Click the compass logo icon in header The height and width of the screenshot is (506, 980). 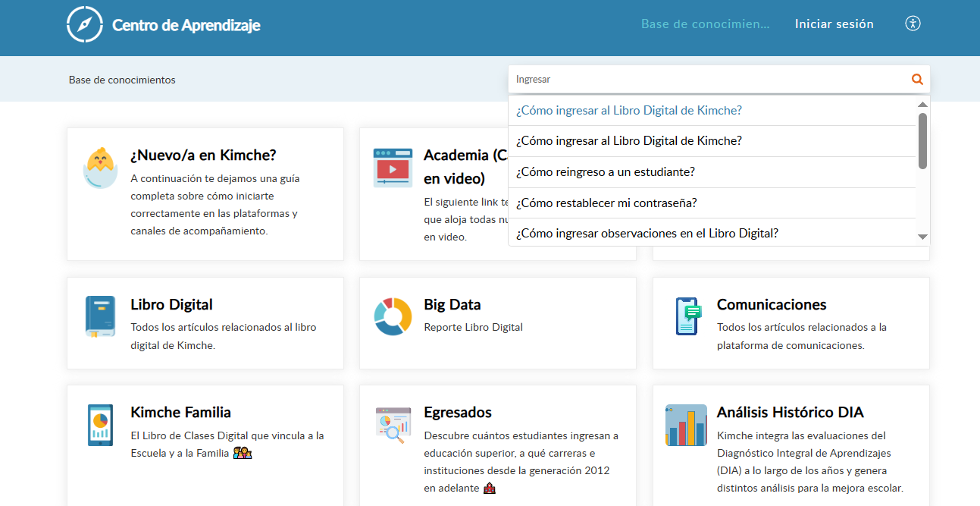(84, 24)
